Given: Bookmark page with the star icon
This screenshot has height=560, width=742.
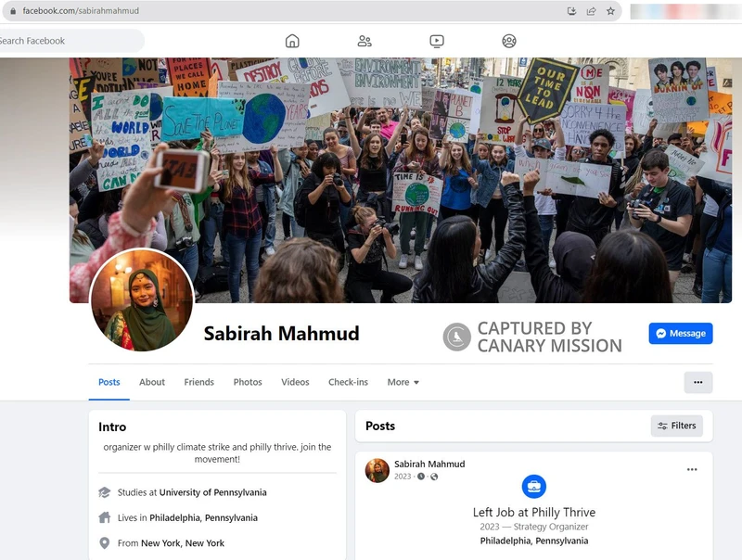Looking at the screenshot, I should [610, 11].
